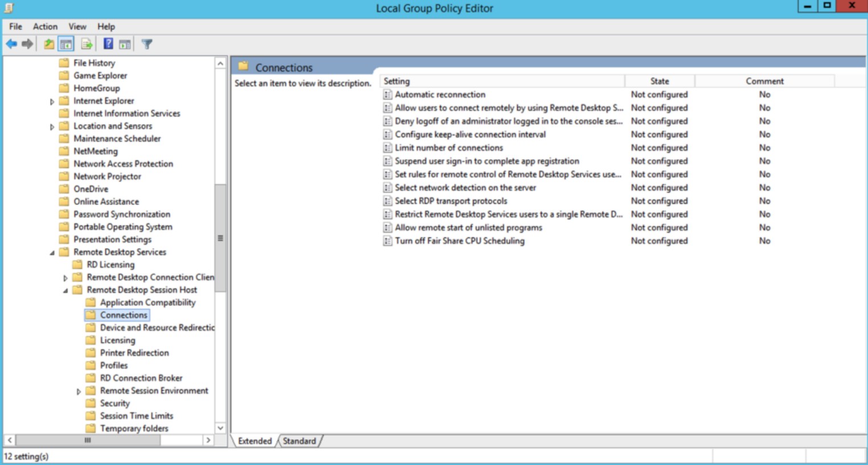Image resolution: width=868 pixels, height=465 pixels.
Task: Select Device and Resource Redirection in the tree
Action: [157, 328]
